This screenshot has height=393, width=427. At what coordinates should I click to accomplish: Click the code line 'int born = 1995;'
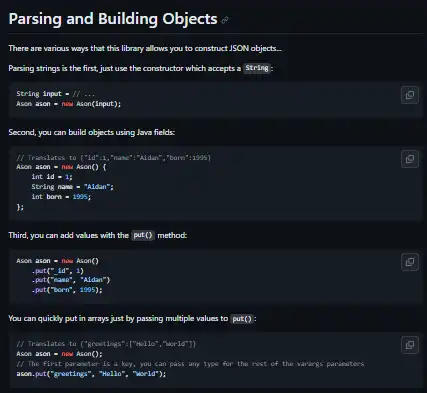tap(61, 197)
